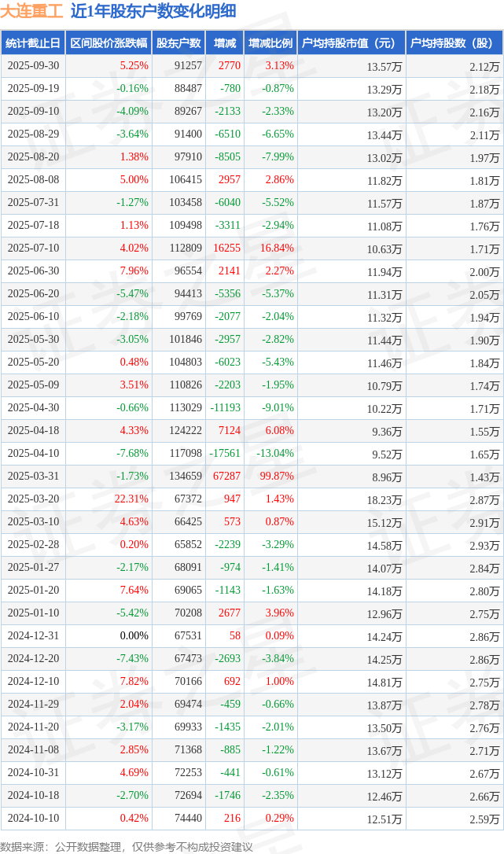This screenshot has height=854, width=504.
Task: Click the 近1年股东户数变化明细 heading
Action: click(x=153, y=12)
